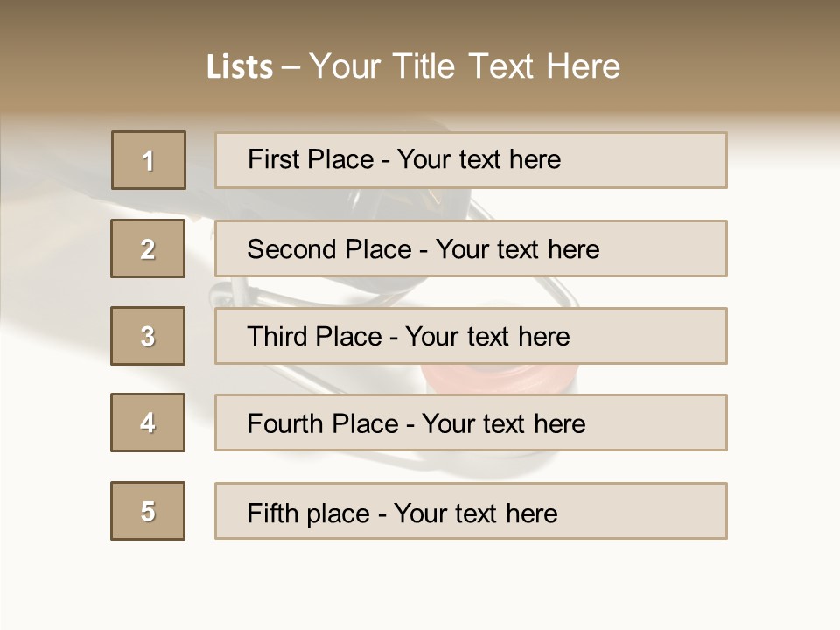Click the bold word "Lists" in the title
The image size is (840, 630).
click(240, 67)
